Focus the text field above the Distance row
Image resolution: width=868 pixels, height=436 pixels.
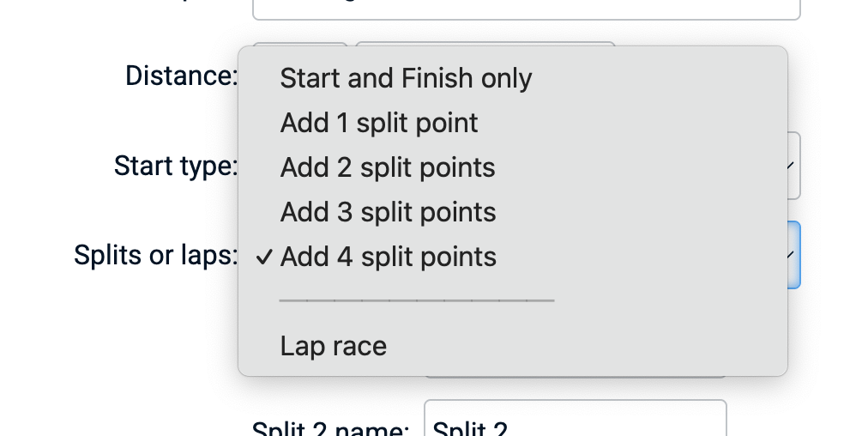pyautogui.click(x=526, y=9)
